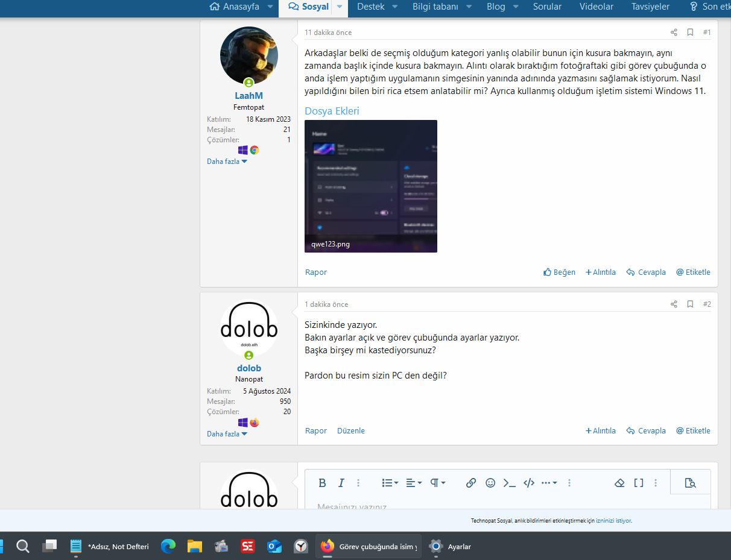This screenshot has width=731, height=560.
Task: Click the Chrome icon under LaahM's profile
Action: click(x=255, y=150)
